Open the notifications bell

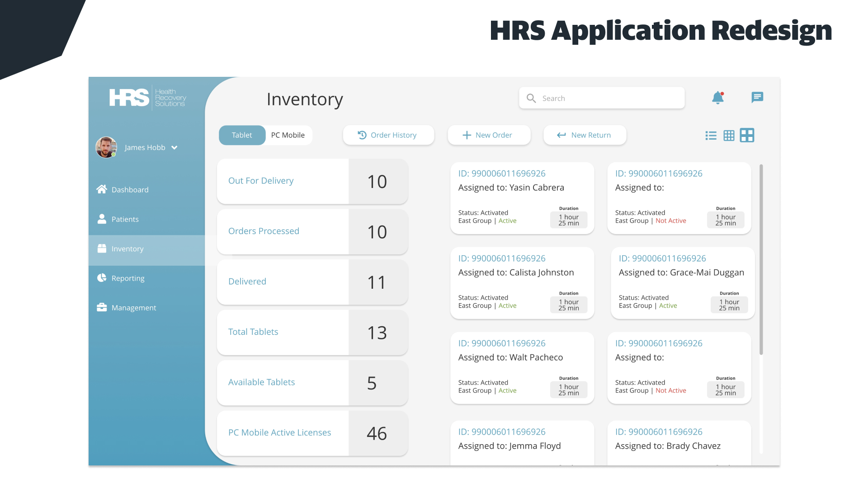718,98
